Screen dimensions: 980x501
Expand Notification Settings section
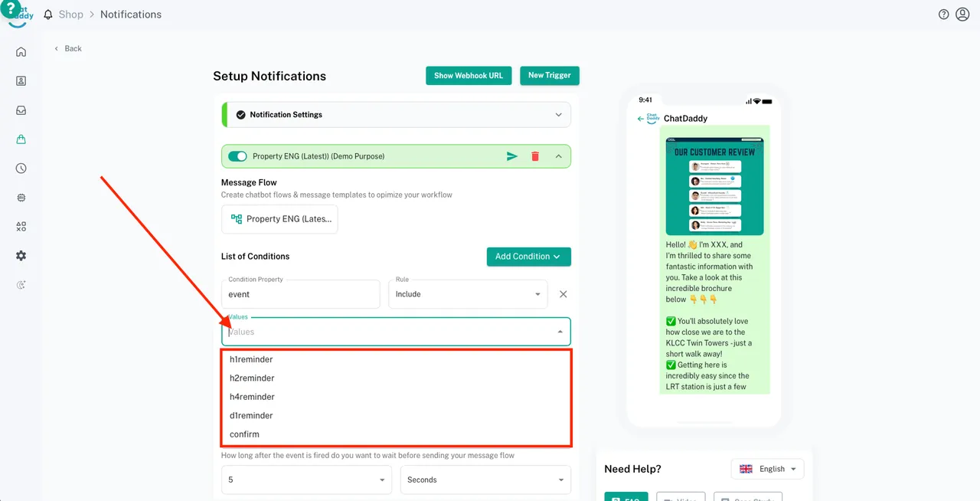[558, 115]
